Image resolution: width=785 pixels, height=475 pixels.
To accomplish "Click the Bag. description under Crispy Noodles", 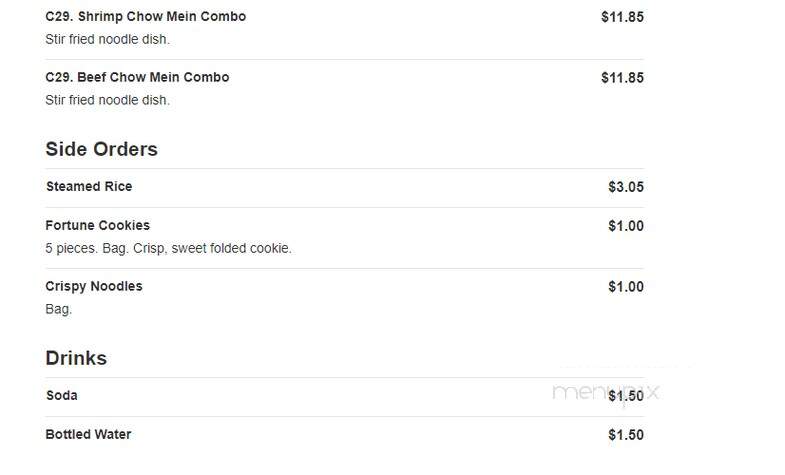I will (59, 309).
